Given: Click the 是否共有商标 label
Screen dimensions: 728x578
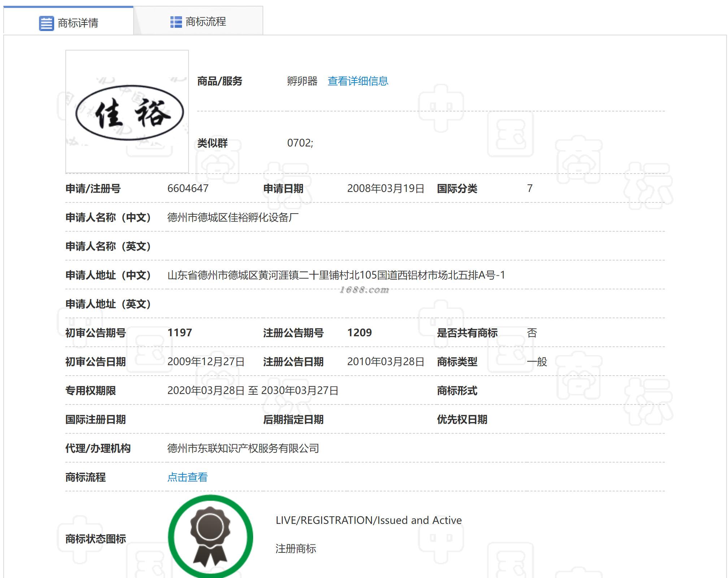Looking at the screenshot, I should tap(467, 333).
